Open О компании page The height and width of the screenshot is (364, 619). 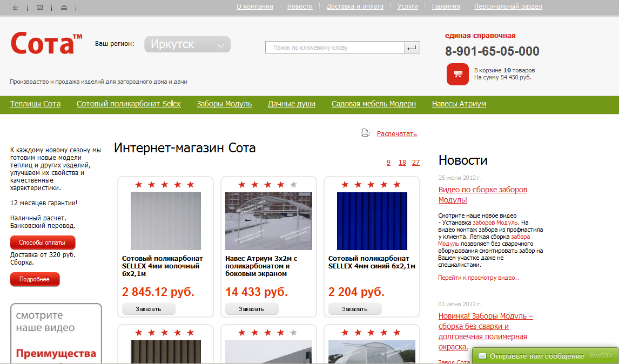click(x=254, y=6)
